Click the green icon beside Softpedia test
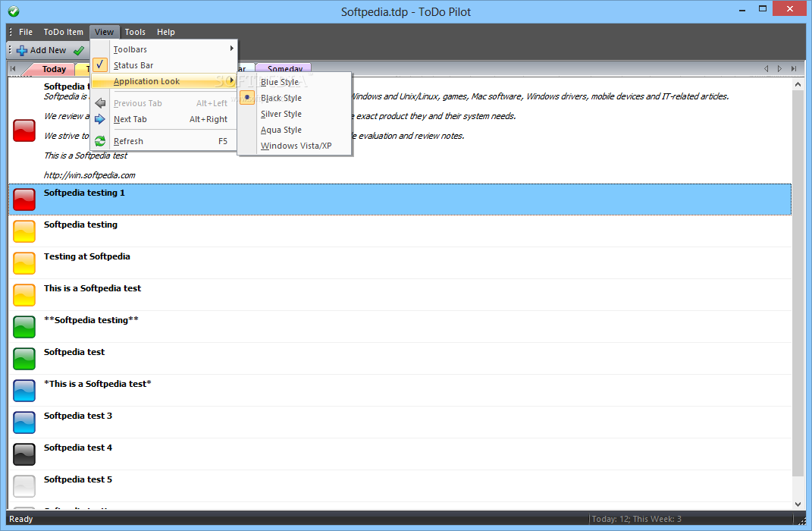The image size is (812, 531). pyautogui.click(x=24, y=359)
